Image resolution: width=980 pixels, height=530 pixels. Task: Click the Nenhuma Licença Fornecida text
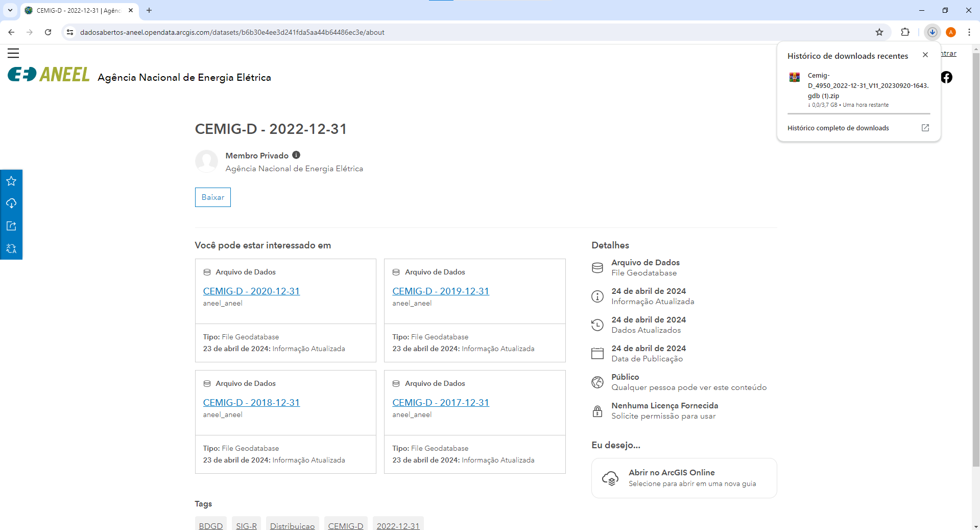click(664, 405)
